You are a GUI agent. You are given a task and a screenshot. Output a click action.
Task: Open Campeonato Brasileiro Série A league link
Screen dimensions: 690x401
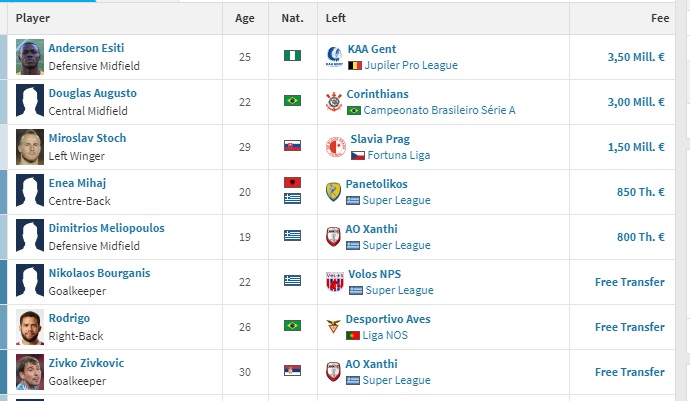439,110
